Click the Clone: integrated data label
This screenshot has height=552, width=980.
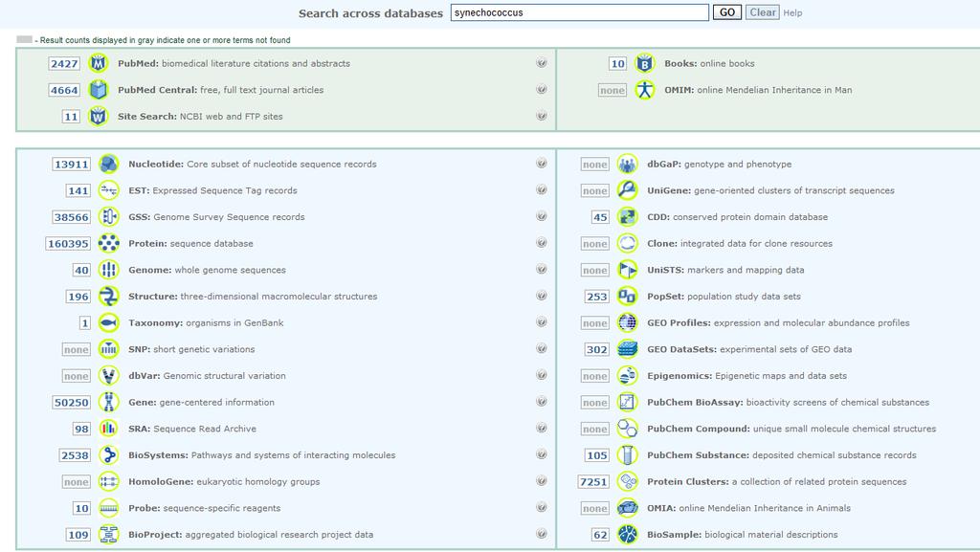pyautogui.click(x=740, y=244)
